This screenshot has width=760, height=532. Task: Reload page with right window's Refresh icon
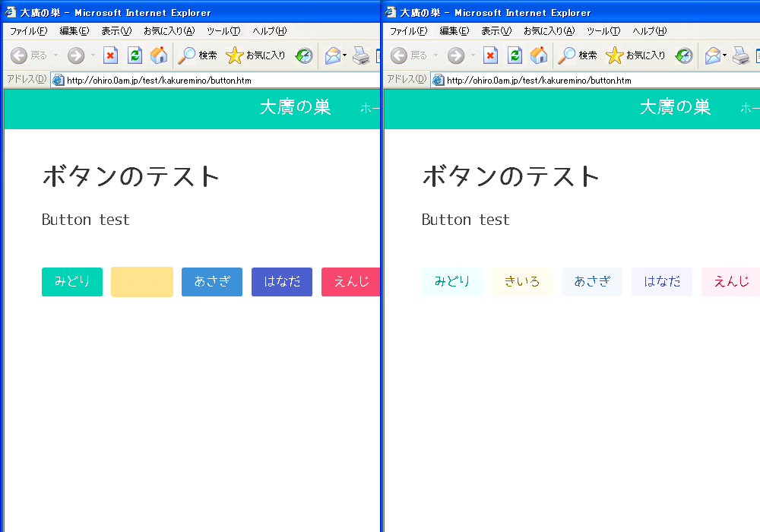click(x=515, y=55)
